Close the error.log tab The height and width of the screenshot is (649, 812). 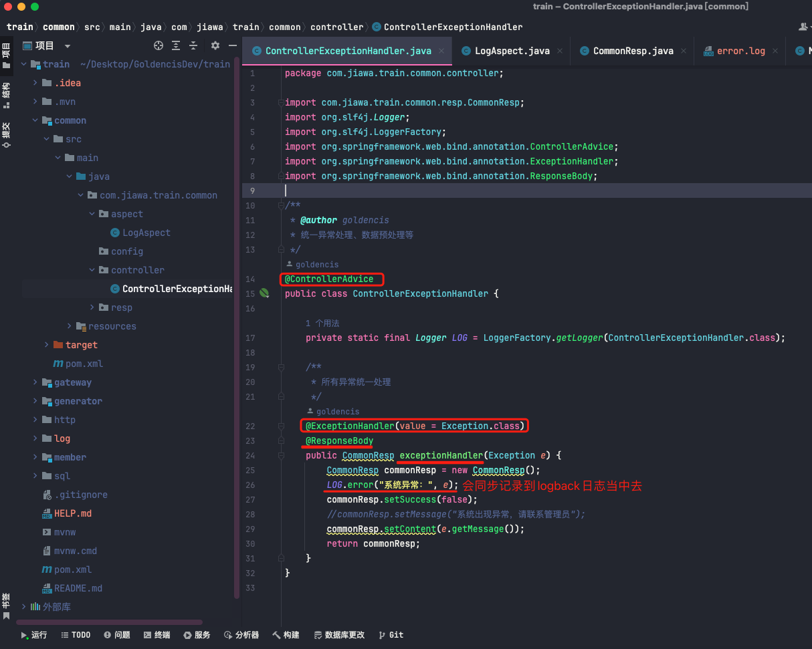pos(775,51)
